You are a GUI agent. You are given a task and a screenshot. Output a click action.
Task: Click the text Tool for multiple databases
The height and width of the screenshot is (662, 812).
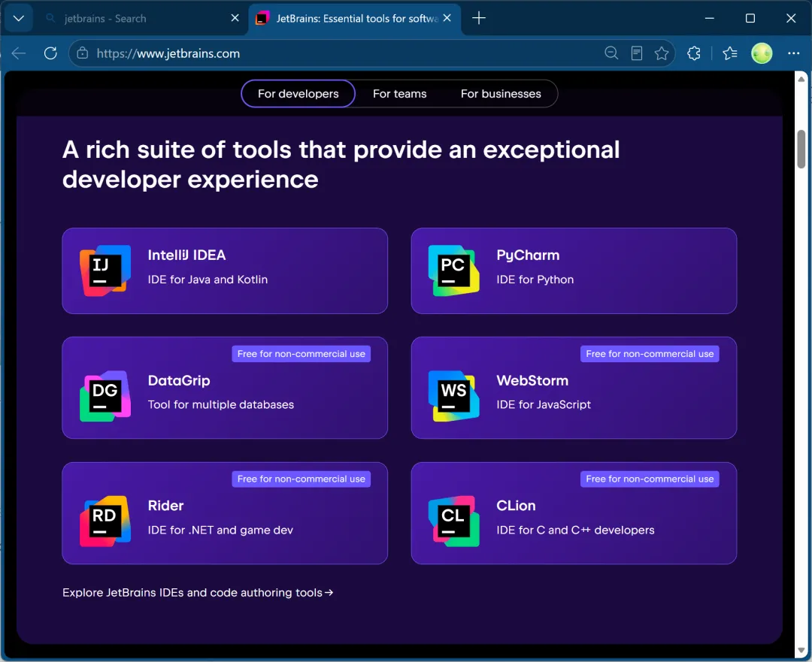tap(220, 405)
